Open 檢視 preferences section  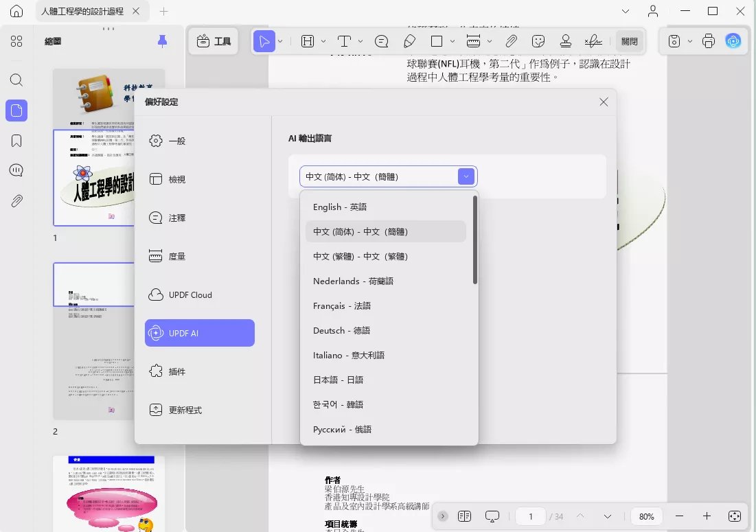tap(200, 179)
